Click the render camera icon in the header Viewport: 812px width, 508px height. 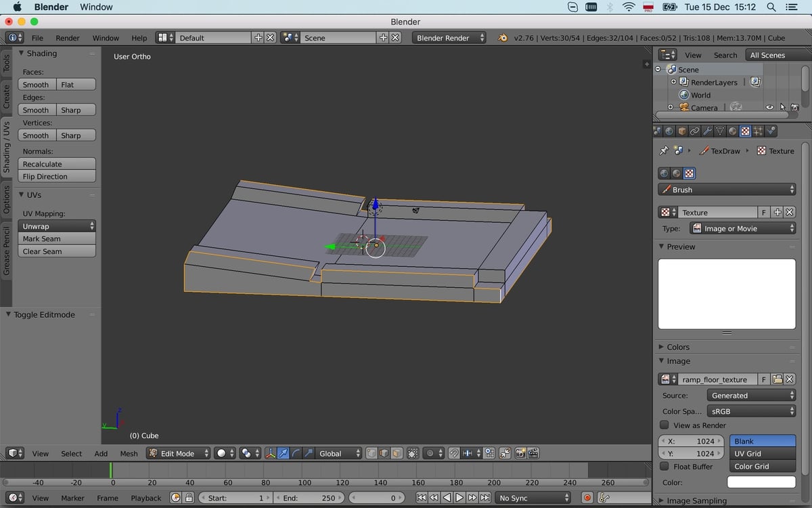(521, 453)
